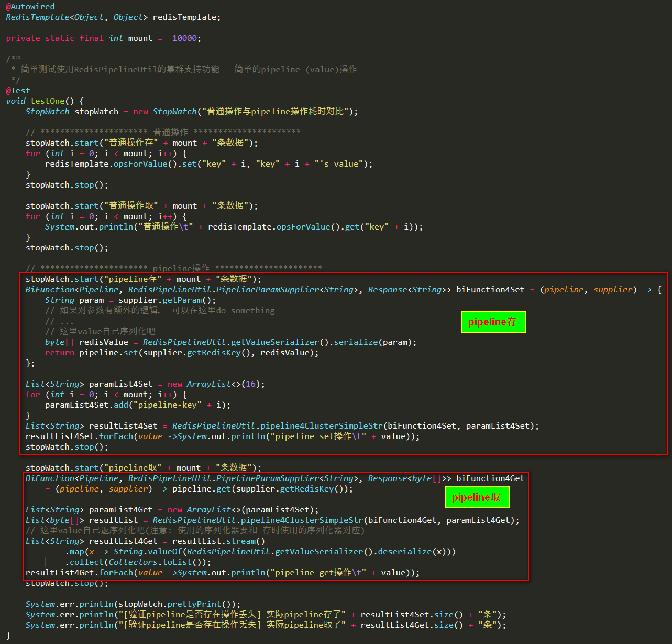Click the "private static final int" modifiers

coord(64,38)
